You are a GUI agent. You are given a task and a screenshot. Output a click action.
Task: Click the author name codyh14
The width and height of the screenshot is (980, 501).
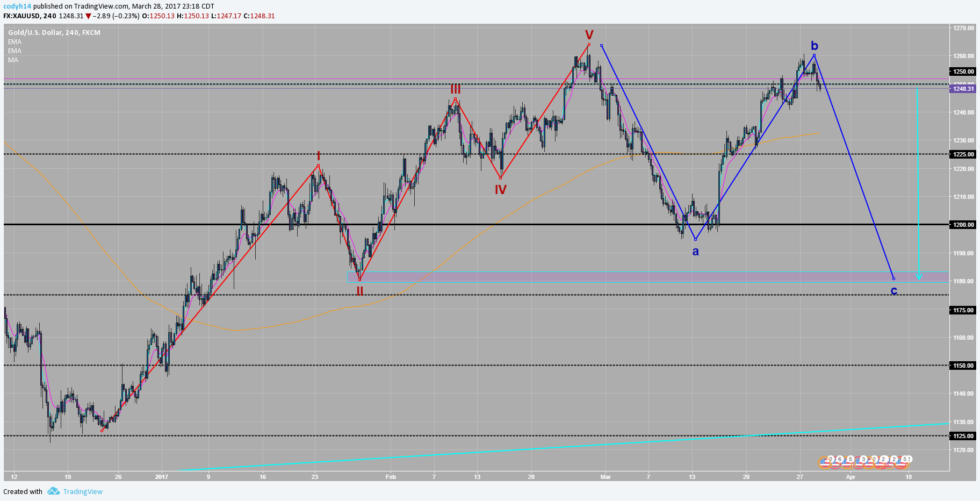[17, 6]
